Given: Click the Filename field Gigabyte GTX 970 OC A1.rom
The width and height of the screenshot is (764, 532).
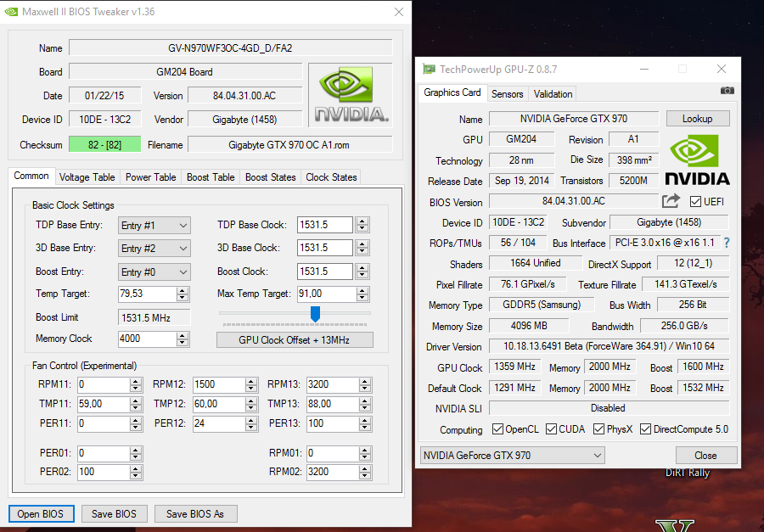Looking at the screenshot, I should point(290,145).
